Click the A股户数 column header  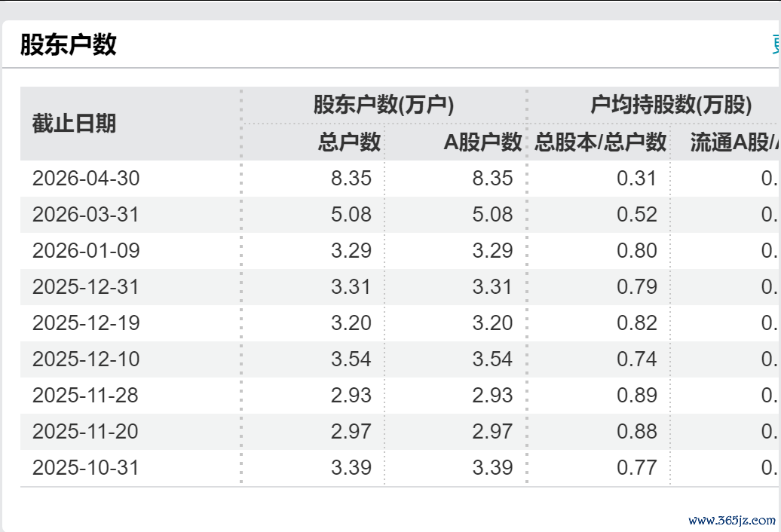tap(482, 142)
